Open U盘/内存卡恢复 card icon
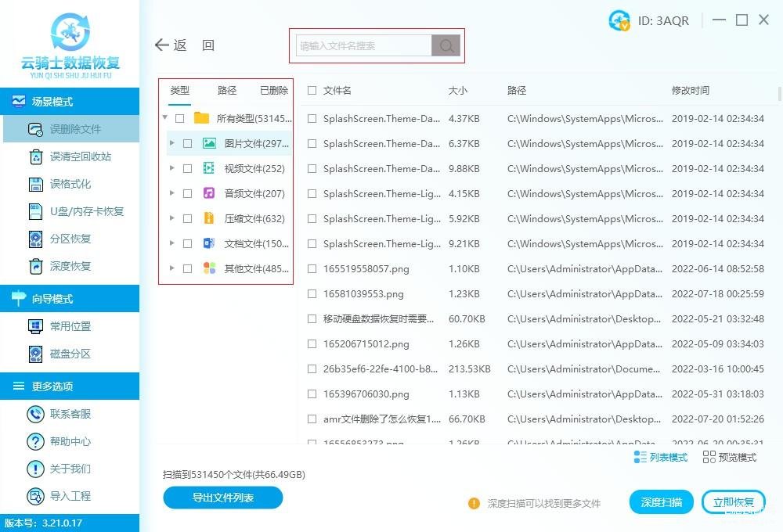 (35, 211)
